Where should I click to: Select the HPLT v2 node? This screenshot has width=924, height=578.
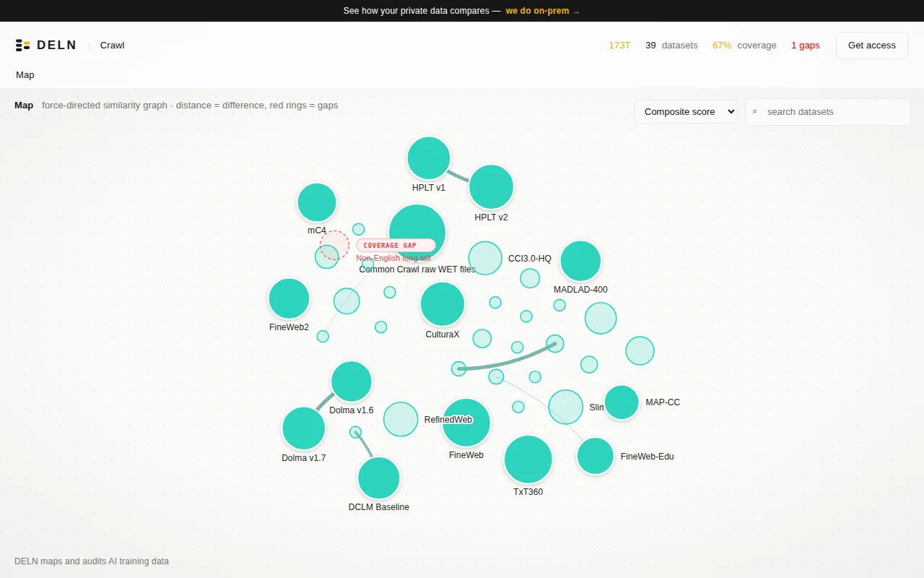pos(491,186)
